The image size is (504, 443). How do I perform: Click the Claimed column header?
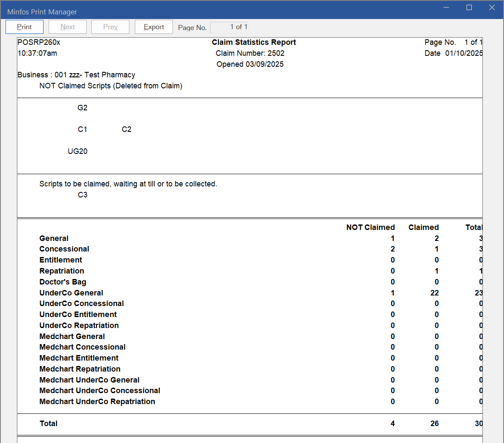(423, 227)
